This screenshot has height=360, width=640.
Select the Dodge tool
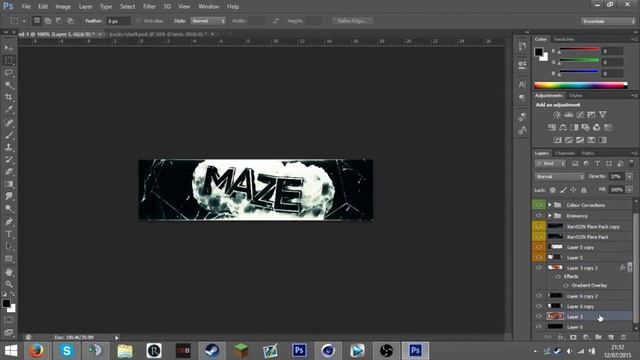coord(9,209)
